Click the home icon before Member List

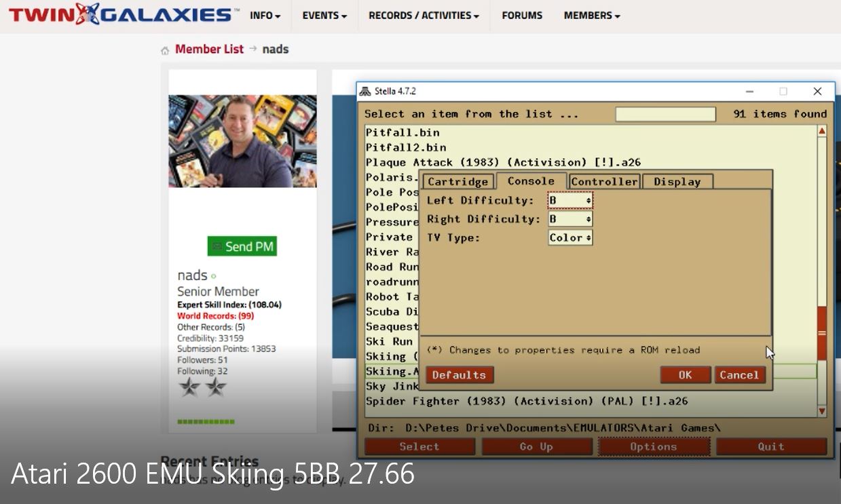tap(165, 50)
